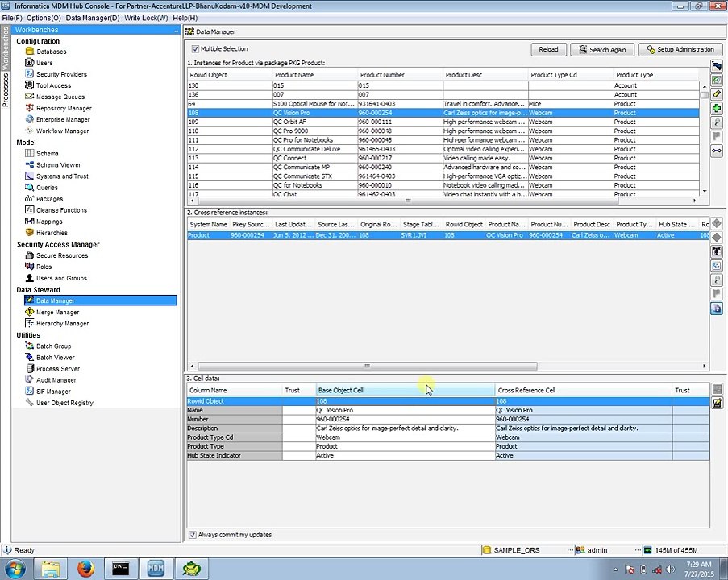Click the Reload button
728x580 pixels.
548,49
